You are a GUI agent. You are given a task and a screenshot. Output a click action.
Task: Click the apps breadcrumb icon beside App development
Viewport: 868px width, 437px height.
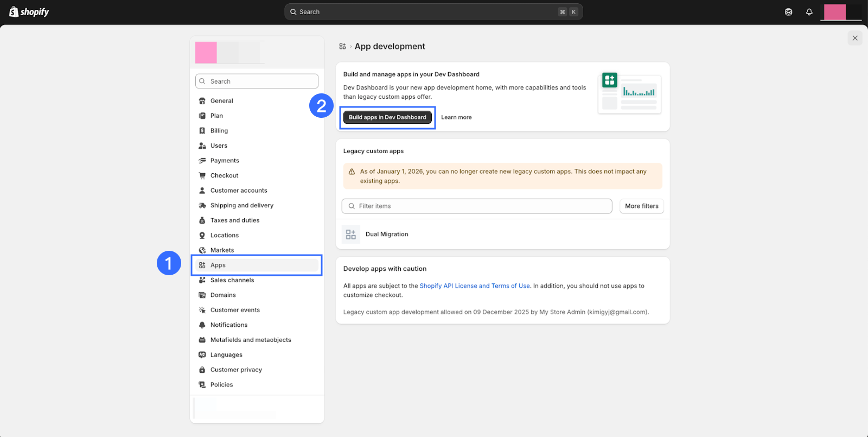pyautogui.click(x=342, y=47)
